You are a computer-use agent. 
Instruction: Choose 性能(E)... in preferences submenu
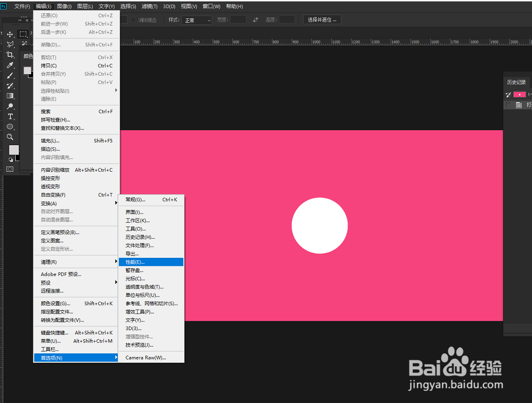point(151,262)
